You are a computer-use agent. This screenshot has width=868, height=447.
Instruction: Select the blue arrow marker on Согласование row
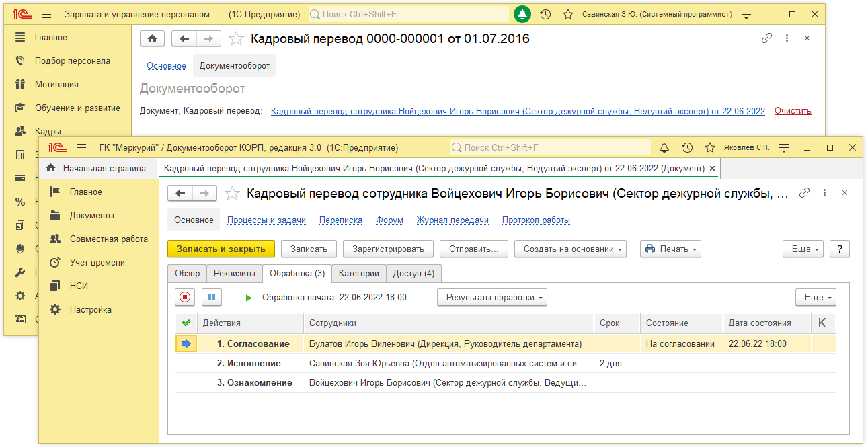click(x=186, y=344)
